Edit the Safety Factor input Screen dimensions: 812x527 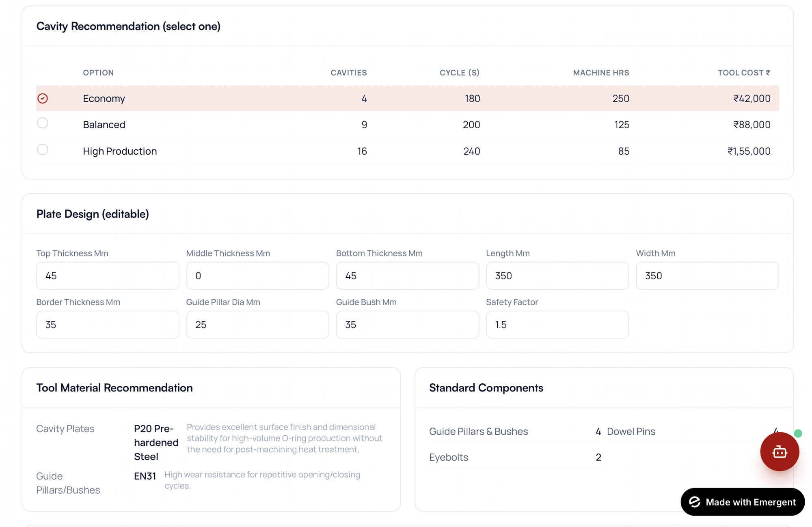557,324
